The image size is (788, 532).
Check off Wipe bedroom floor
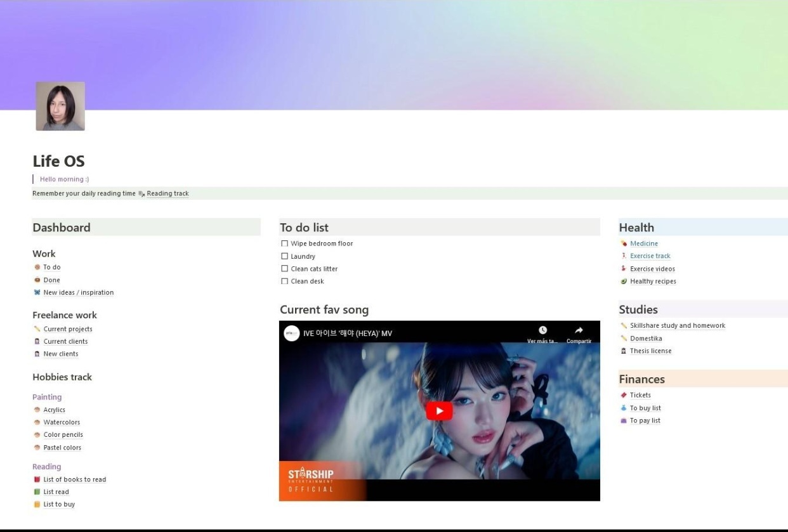pyautogui.click(x=284, y=243)
